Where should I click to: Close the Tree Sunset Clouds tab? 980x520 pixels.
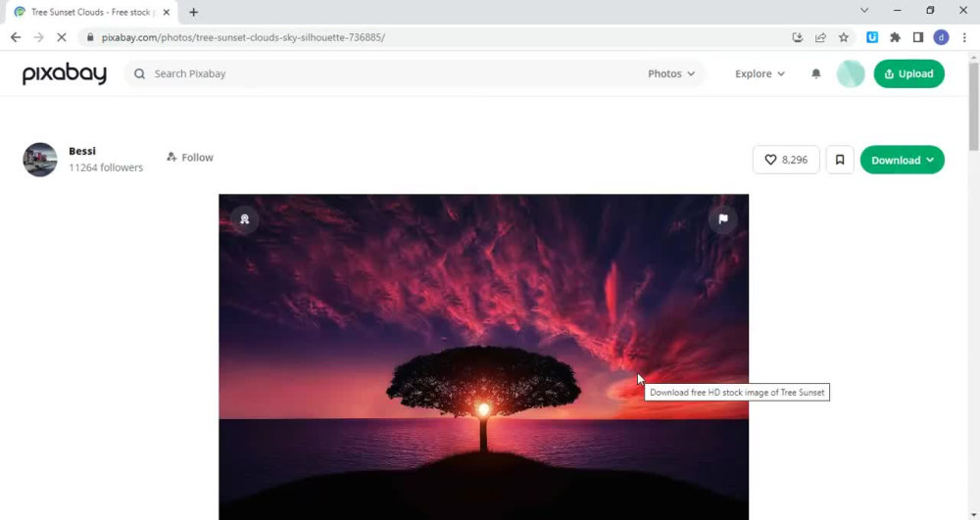pyautogui.click(x=167, y=12)
